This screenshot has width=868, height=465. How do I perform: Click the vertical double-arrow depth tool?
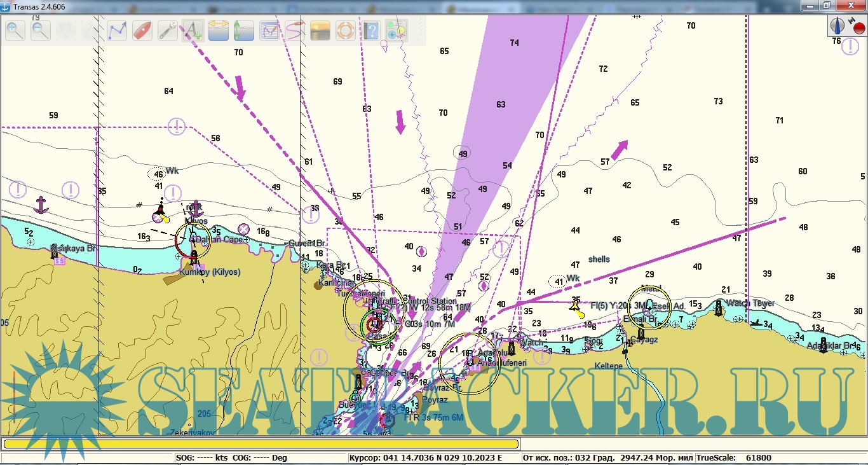(x=243, y=31)
